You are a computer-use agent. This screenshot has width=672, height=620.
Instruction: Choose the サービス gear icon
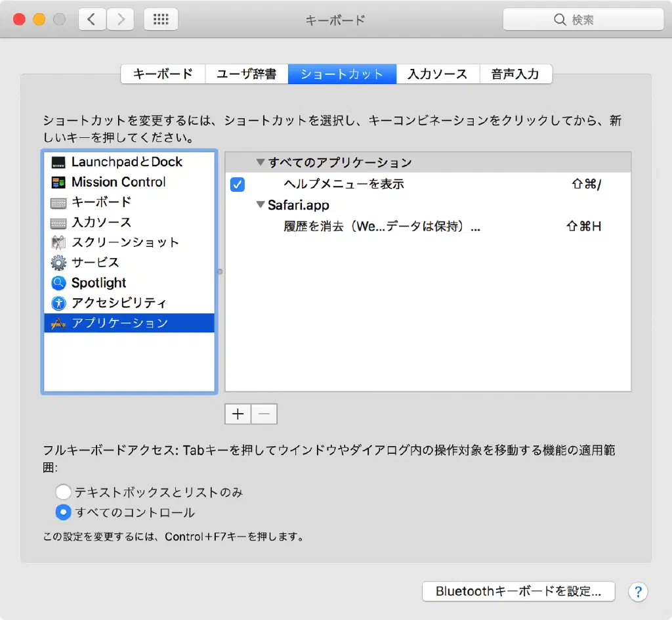[x=58, y=263]
